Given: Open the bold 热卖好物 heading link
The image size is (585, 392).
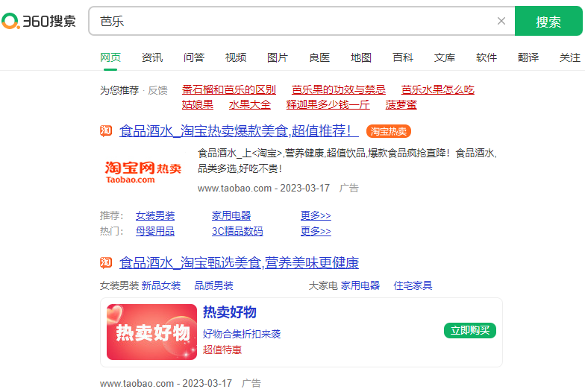Looking at the screenshot, I should [x=230, y=312].
